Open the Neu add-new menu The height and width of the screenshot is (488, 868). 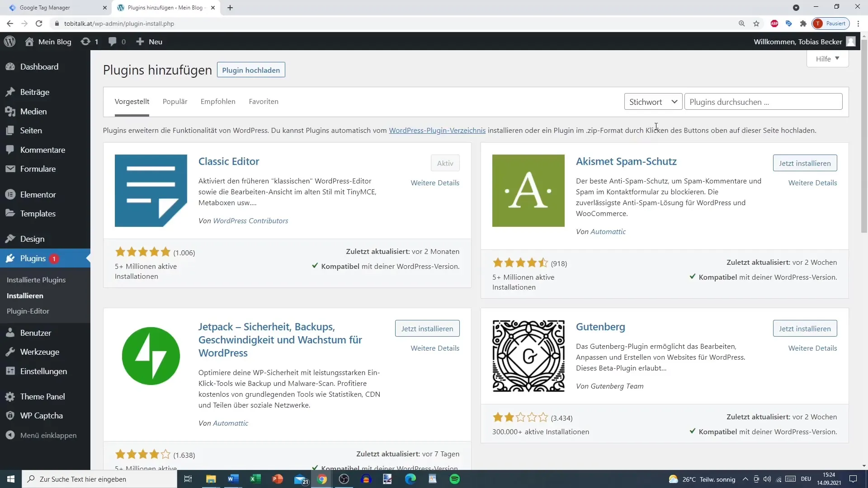pyautogui.click(x=149, y=42)
